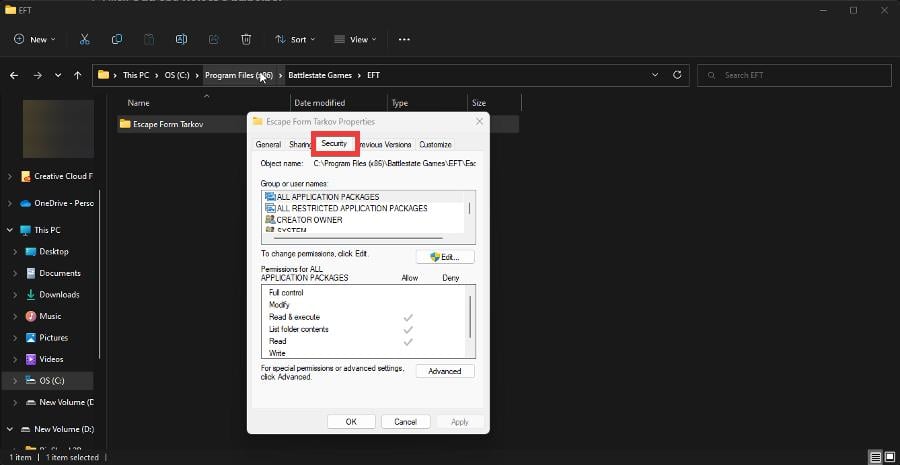Image resolution: width=900 pixels, height=465 pixels.
Task: Click the permissions list vertical scrollbar
Action: tap(470, 318)
